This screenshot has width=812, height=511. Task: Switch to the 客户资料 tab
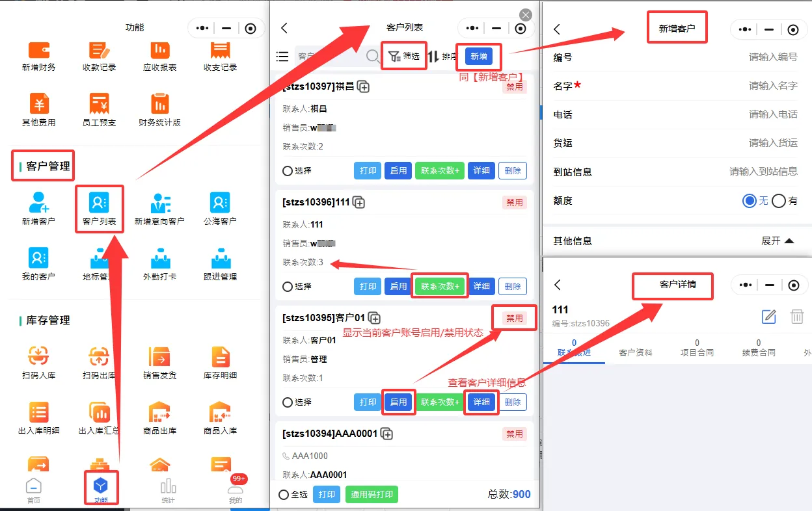point(635,352)
